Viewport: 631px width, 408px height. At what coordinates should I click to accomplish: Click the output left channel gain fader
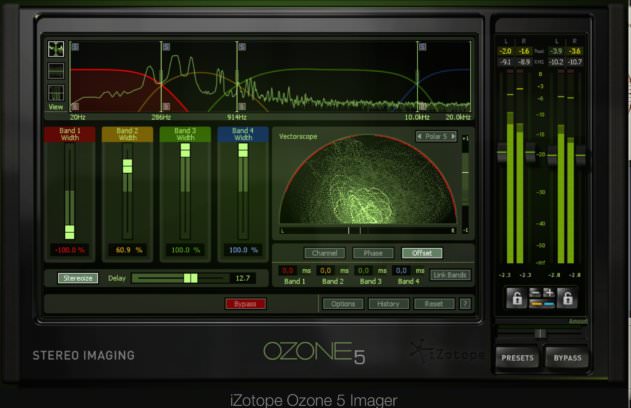pyautogui.click(x=552, y=155)
